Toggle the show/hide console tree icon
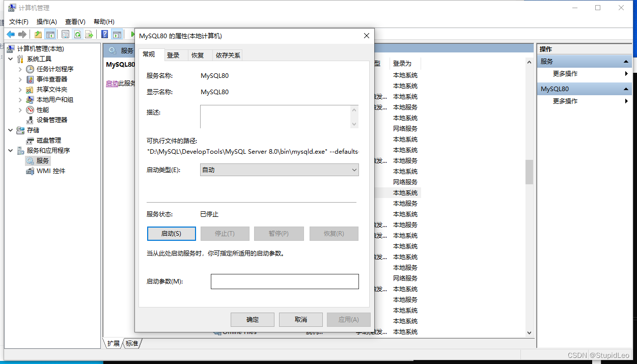The image size is (637, 364). [50, 34]
